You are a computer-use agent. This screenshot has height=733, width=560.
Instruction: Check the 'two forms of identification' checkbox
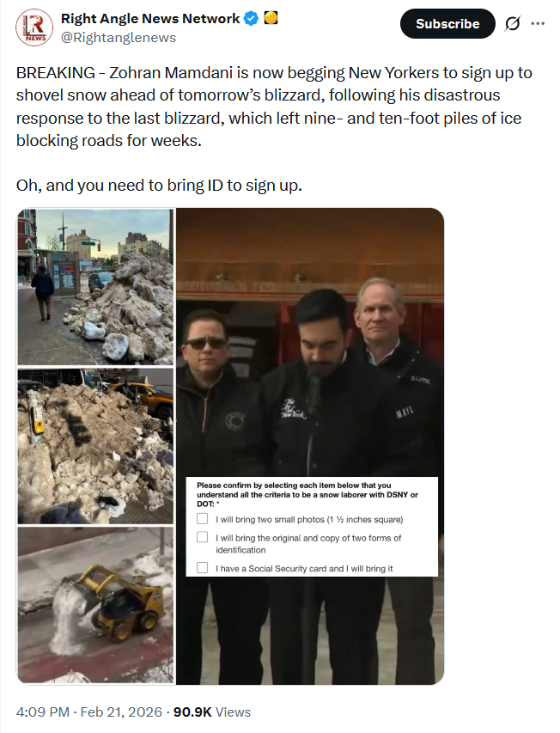[x=202, y=537]
